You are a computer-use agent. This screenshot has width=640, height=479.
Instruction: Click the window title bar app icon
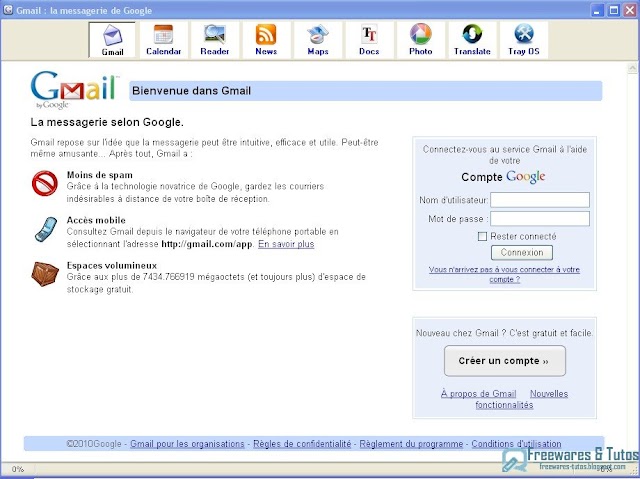[x=8, y=10]
